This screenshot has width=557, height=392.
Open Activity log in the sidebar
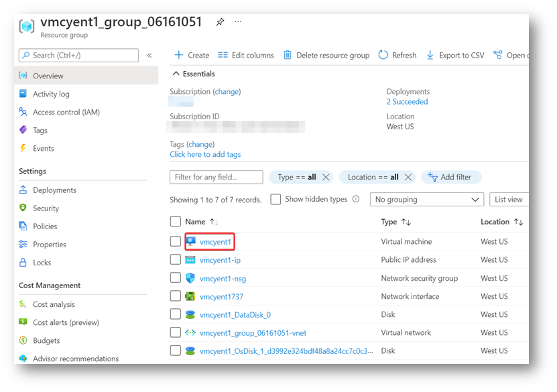(x=51, y=94)
